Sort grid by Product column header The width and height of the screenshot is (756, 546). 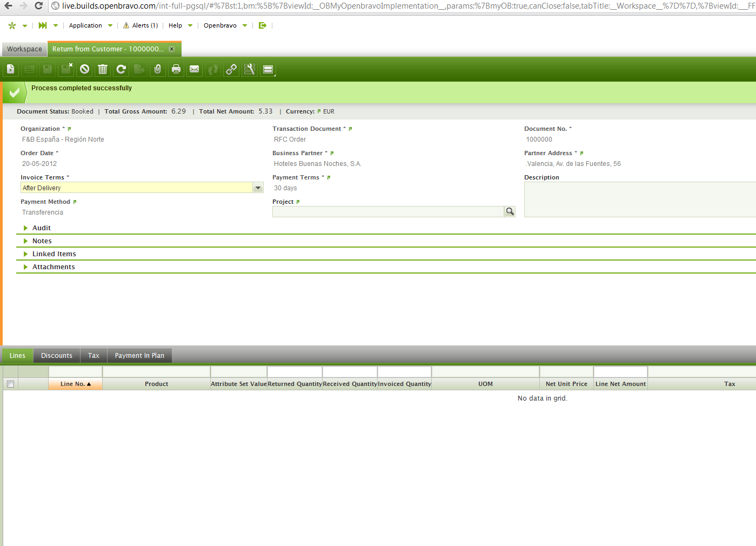pos(157,384)
